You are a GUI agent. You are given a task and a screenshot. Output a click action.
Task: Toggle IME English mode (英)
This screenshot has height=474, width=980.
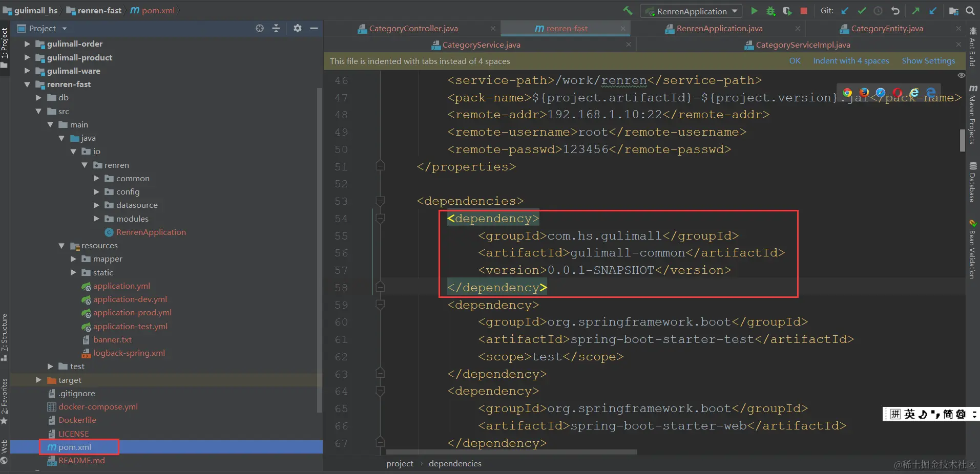tap(909, 414)
